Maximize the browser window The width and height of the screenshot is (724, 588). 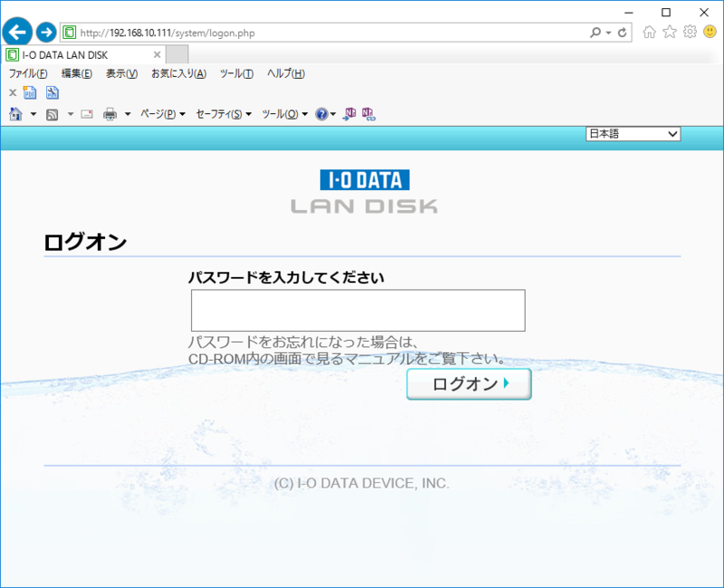666,13
